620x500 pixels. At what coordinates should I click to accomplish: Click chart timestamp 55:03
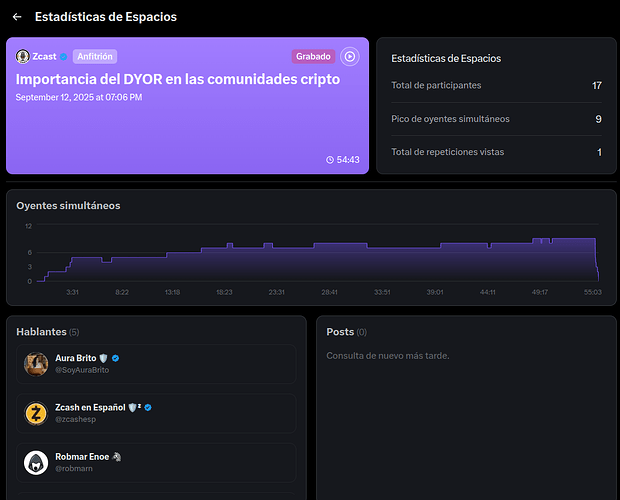pyautogui.click(x=593, y=292)
